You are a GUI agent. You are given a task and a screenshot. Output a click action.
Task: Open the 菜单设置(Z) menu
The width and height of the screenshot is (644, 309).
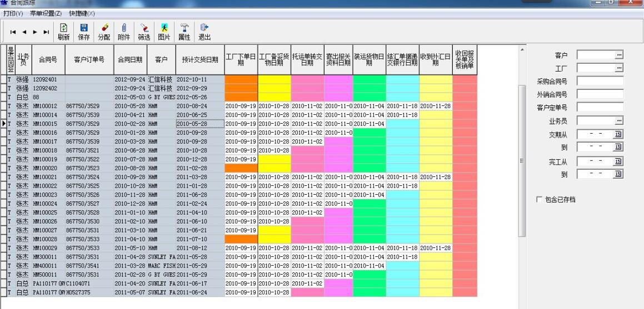(46, 13)
